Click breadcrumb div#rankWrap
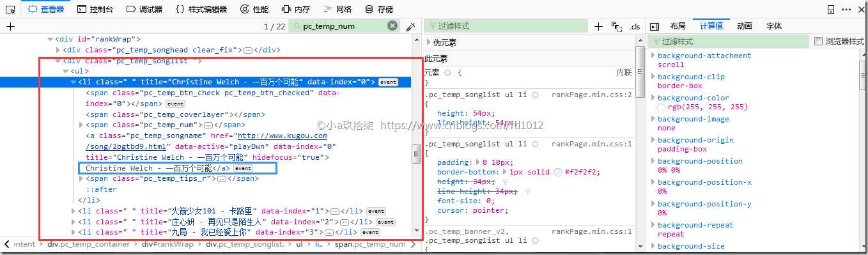 point(167,244)
